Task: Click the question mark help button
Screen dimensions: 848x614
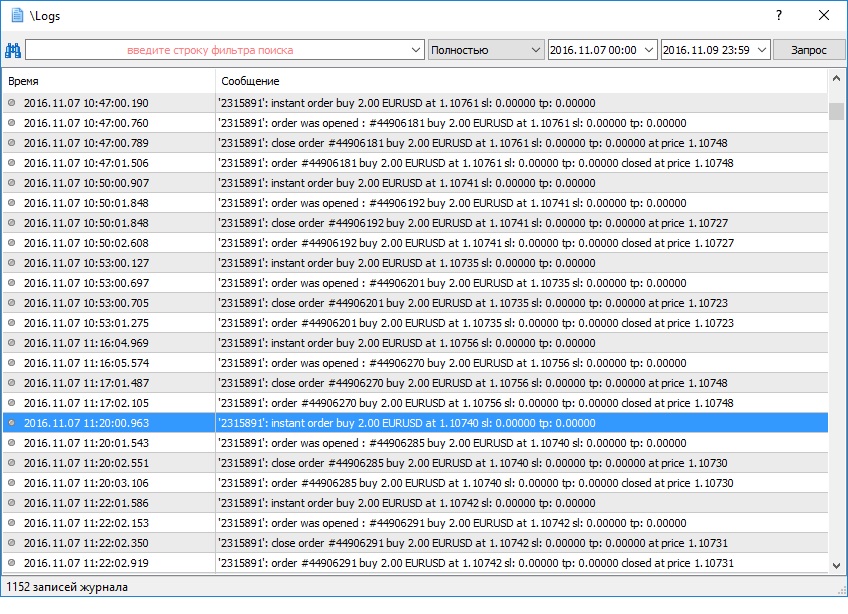Action: [x=779, y=15]
